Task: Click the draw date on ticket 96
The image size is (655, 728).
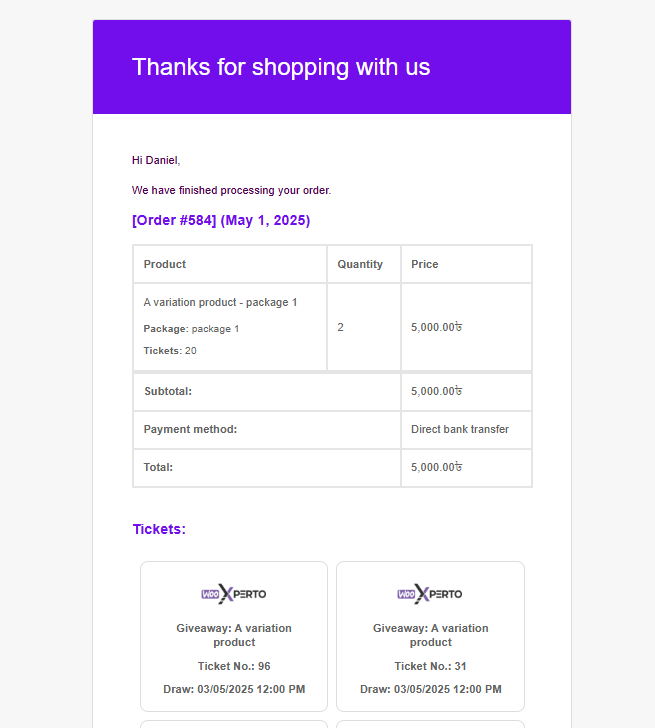Action: (x=234, y=689)
